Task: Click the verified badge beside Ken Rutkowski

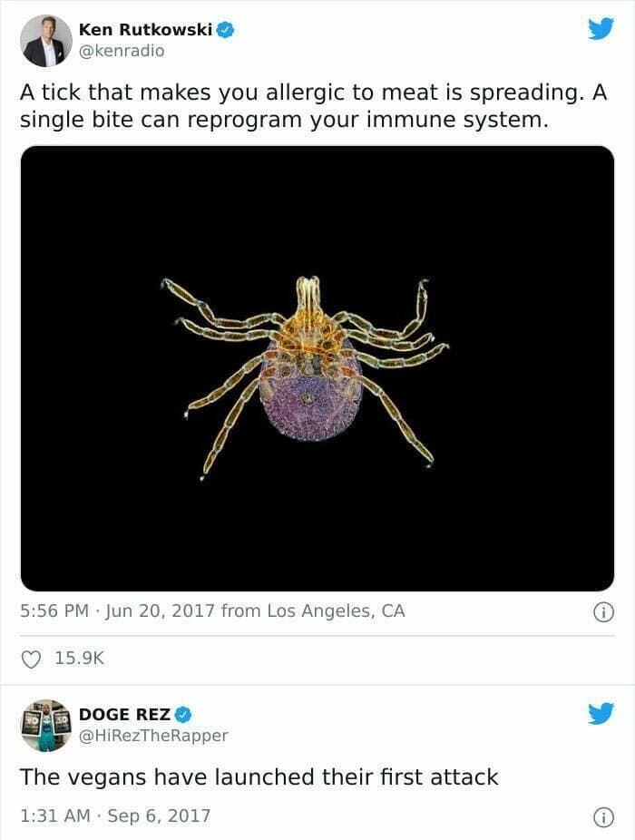Action: pos(225,30)
